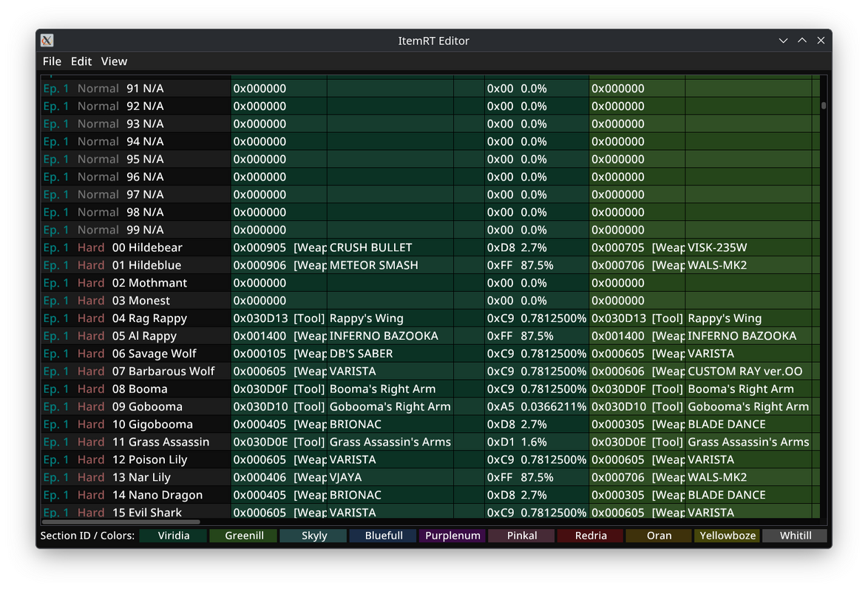Click the VARISTA cell for 12 Poison Lily

384,459
